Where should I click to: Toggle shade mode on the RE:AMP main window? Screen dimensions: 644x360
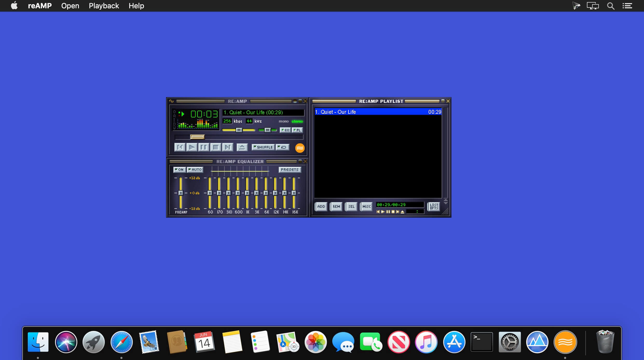[x=300, y=101]
